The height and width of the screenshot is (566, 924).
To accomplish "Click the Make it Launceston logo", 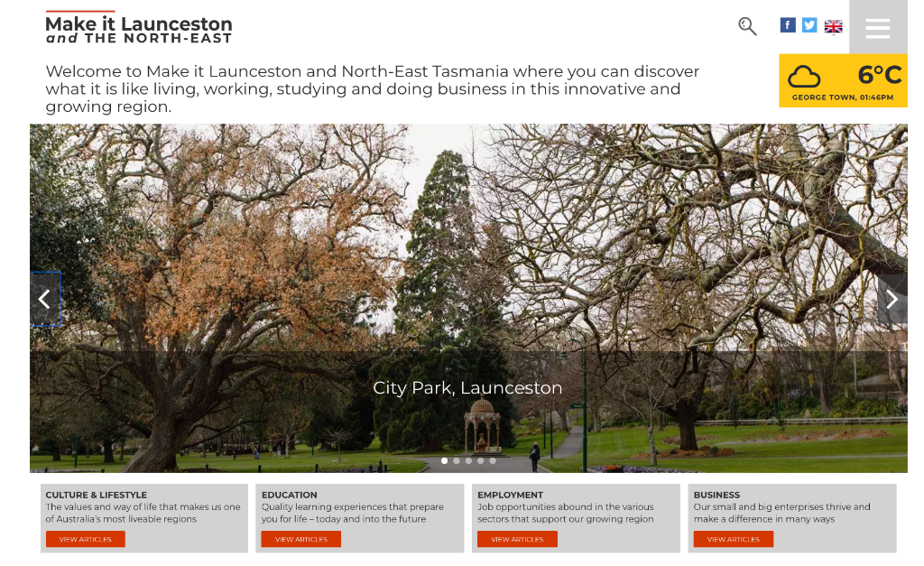I will tap(139, 28).
